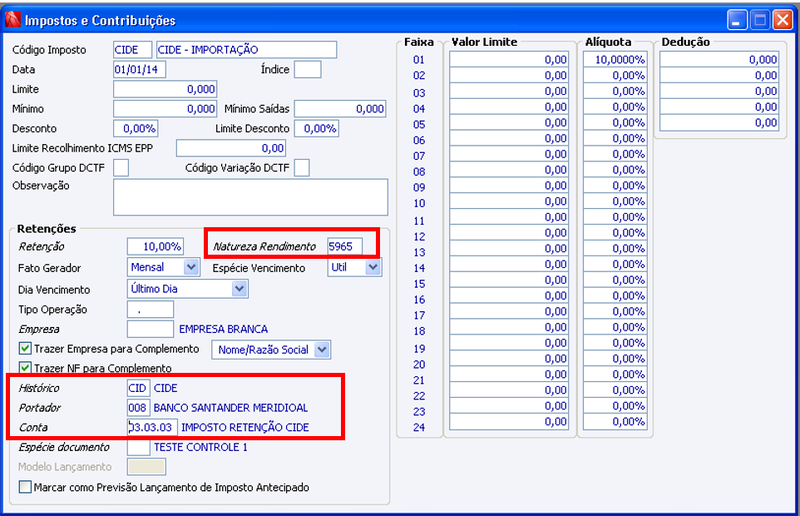Click Alíquota field for faixa 01

click(615, 59)
